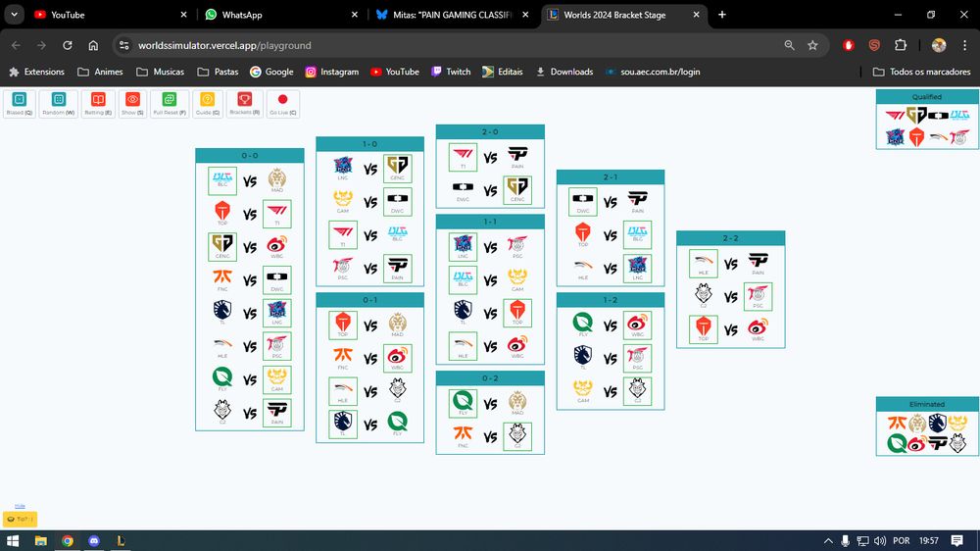980x551 pixels.
Task: Switch to the WhatsApp browser tab
Action: [281, 15]
